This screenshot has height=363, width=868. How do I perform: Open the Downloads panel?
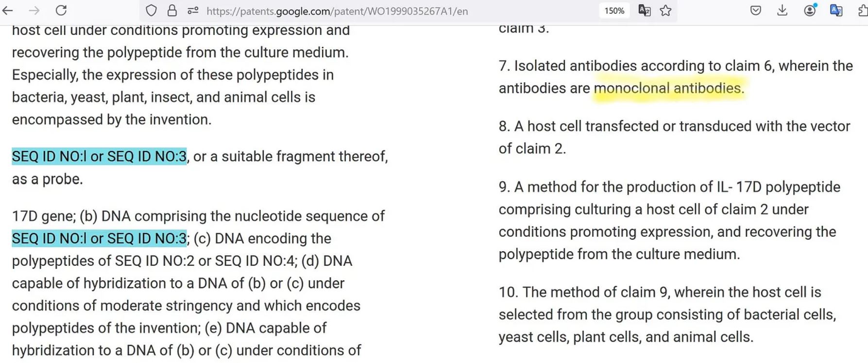click(782, 11)
